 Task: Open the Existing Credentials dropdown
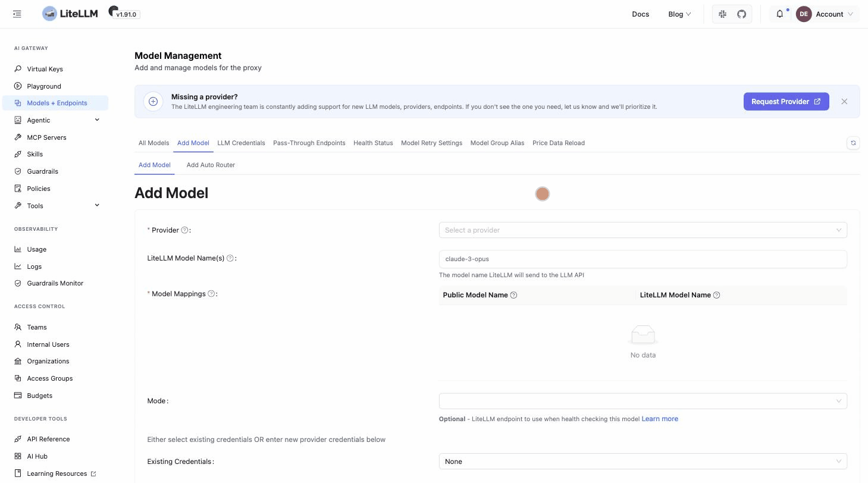[x=643, y=462]
